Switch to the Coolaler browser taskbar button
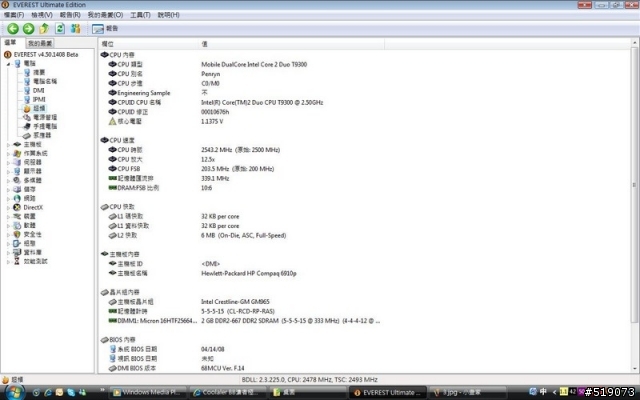Screen dimensions: 640x400 (227, 392)
